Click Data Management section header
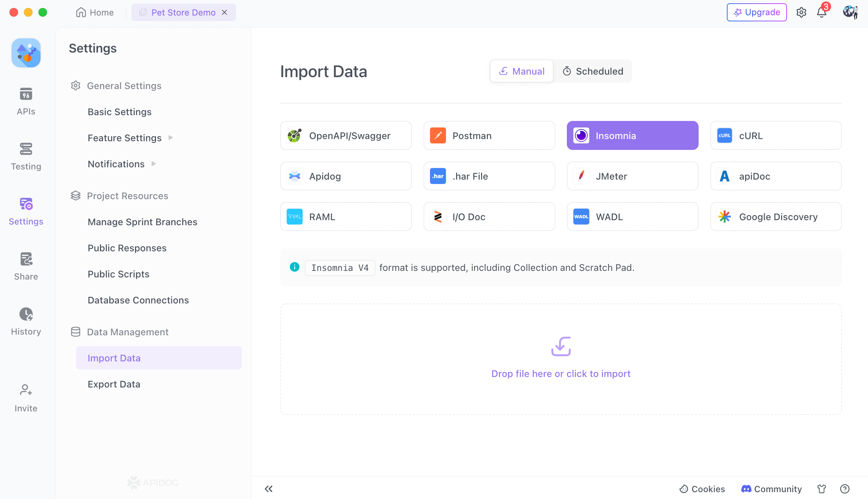 tap(119, 332)
